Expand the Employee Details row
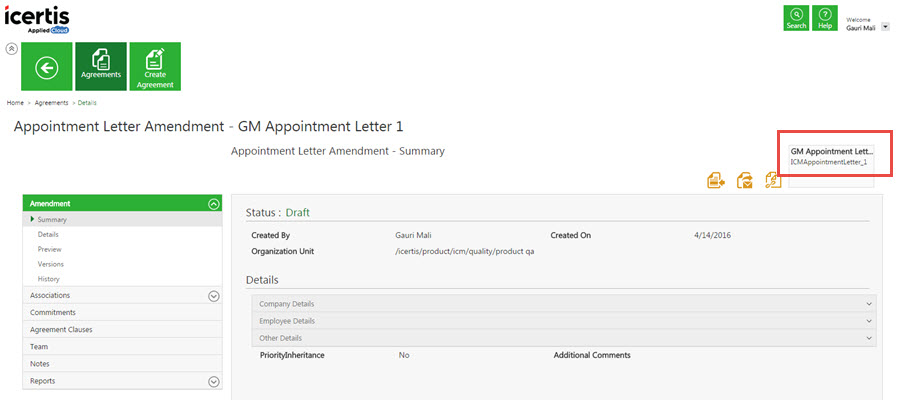This screenshot has height=400, width=900. 564,321
